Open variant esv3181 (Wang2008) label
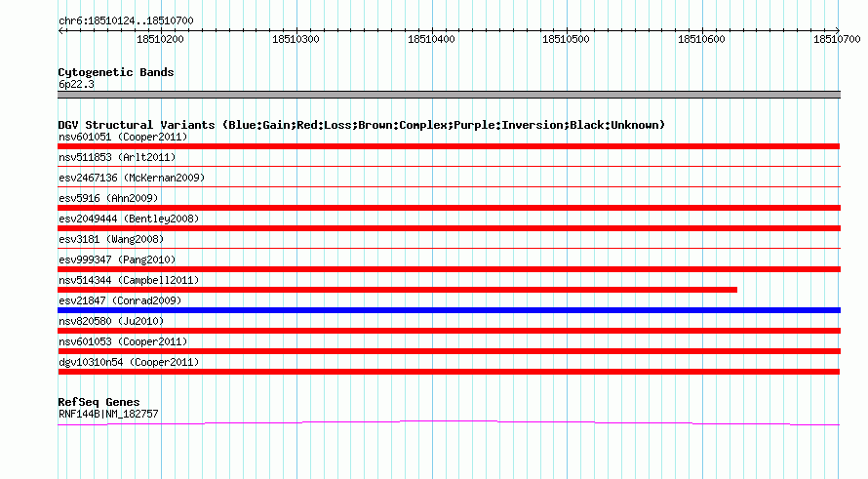868x479 pixels. 111,239
